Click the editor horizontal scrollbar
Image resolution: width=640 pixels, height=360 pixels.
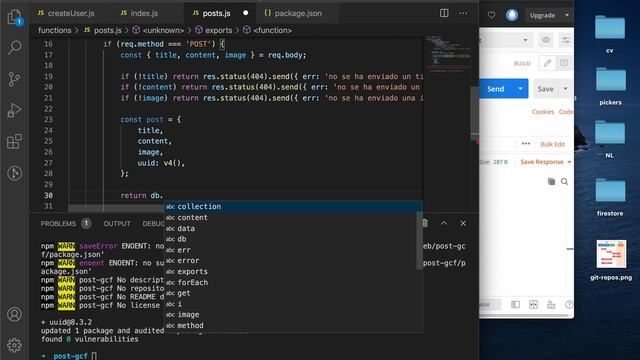[116, 209]
